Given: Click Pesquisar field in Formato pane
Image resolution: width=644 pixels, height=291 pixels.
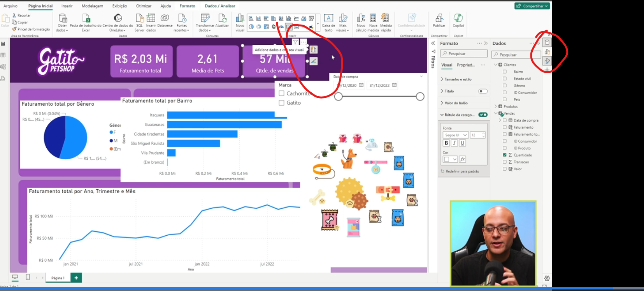Looking at the screenshot, I should 464,53.
